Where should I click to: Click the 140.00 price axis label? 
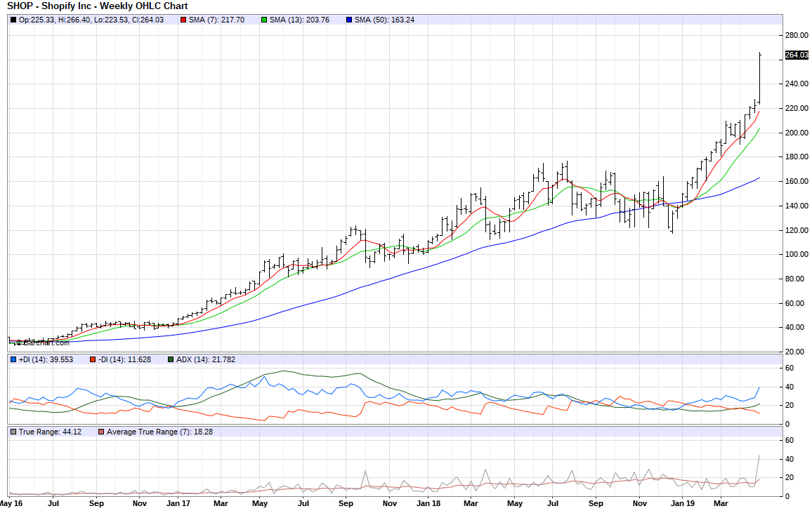coord(797,206)
